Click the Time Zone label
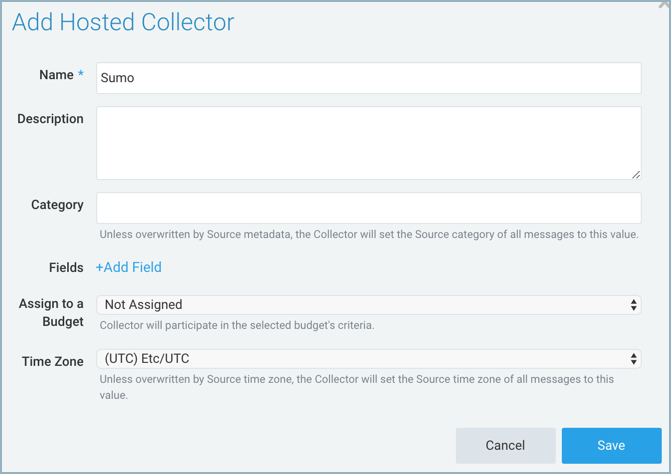 [52, 360]
